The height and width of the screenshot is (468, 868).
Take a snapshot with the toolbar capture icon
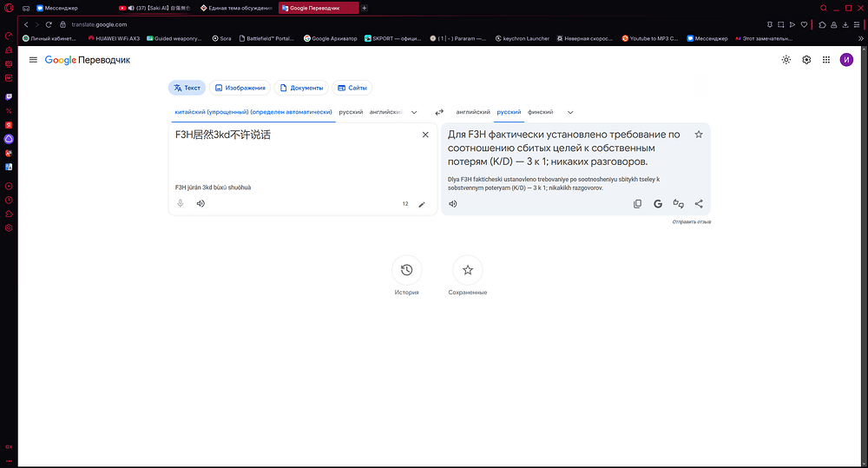[x=780, y=24]
